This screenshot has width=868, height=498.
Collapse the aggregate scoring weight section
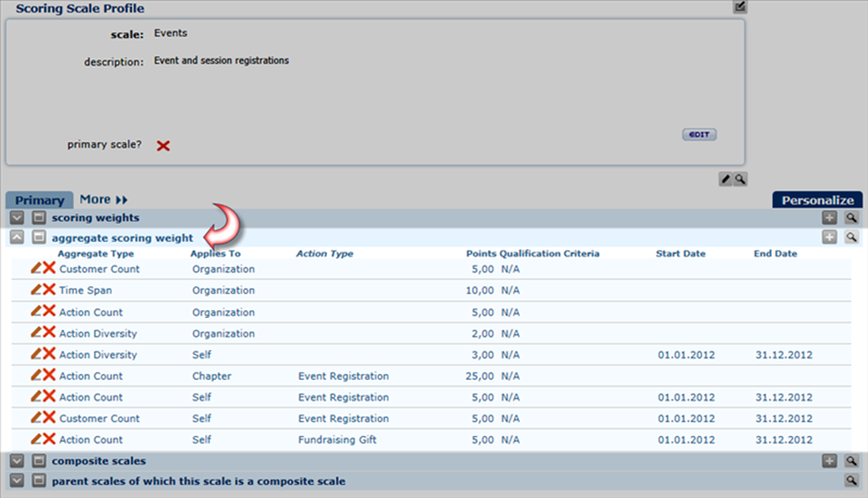pyautogui.click(x=18, y=237)
